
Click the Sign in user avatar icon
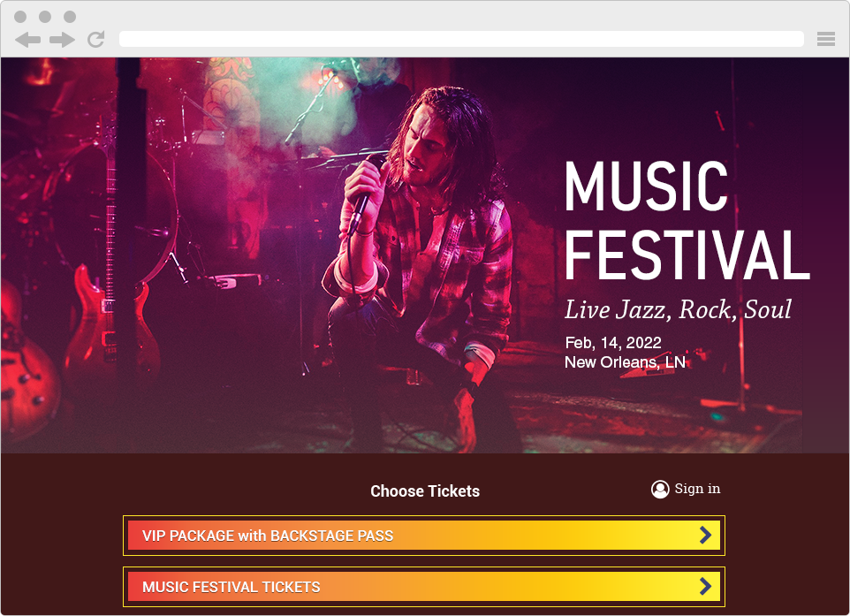click(660, 489)
